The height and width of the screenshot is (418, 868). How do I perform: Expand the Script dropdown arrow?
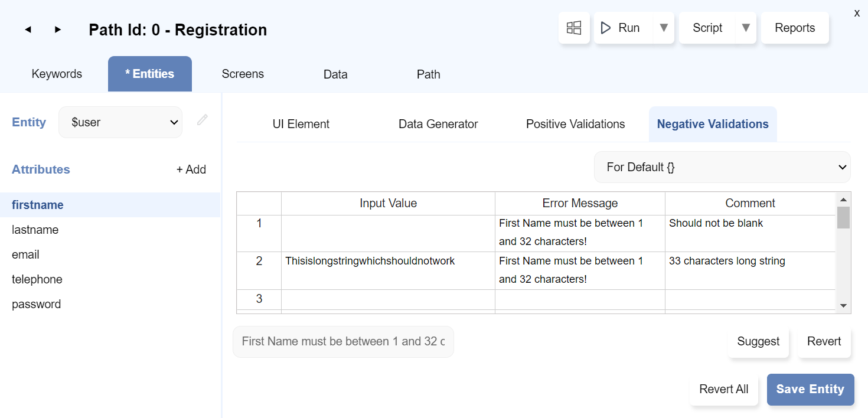(746, 28)
